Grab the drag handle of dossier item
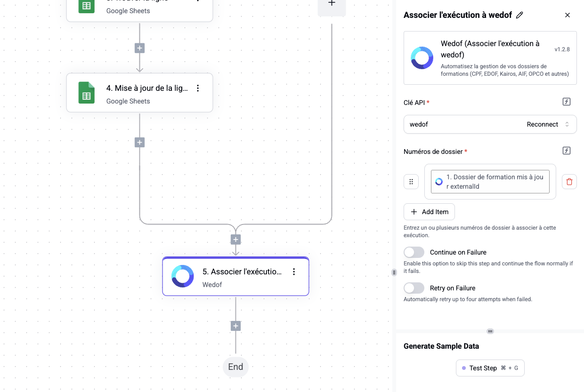The height and width of the screenshot is (392, 584). point(411,182)
